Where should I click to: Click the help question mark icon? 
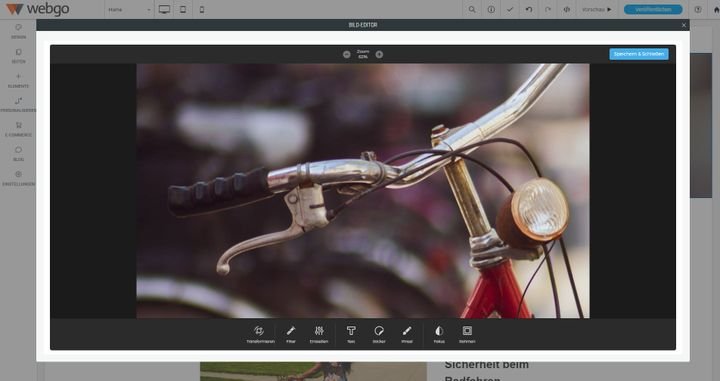pyautogui.click(x=698, y=10)
